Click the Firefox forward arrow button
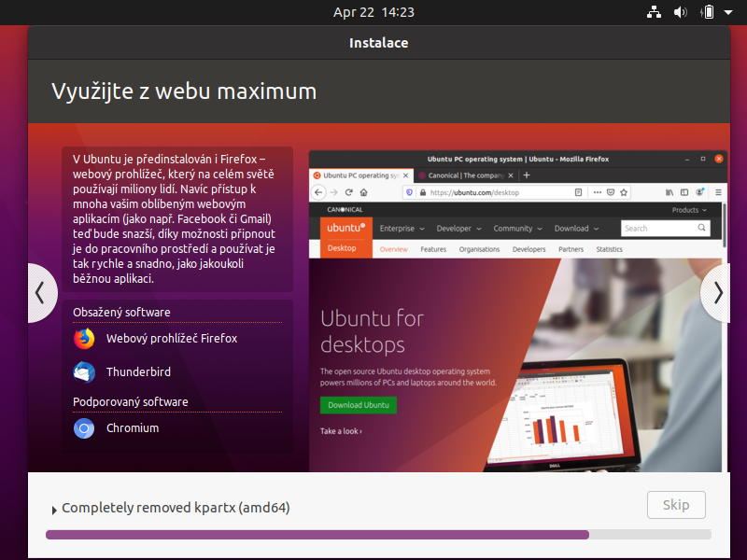This screenshot has height=560, width=747. 334,192
